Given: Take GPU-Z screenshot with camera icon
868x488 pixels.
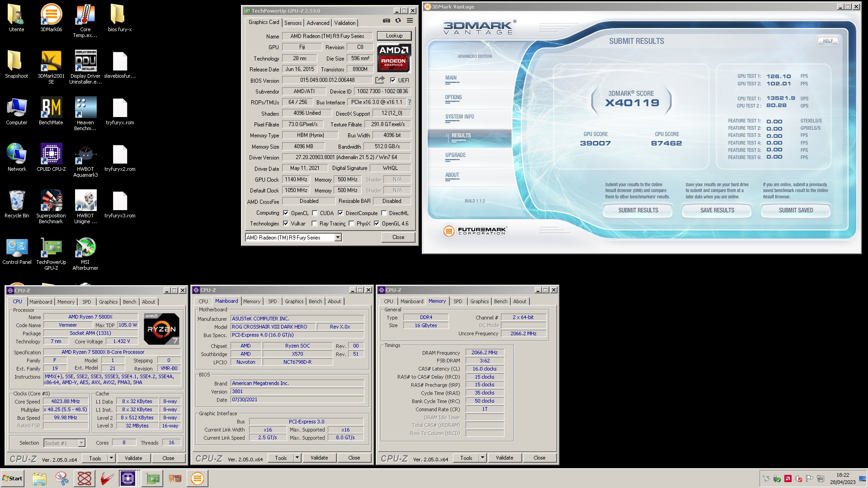Looking at the screenshot, I should coord(386,20).
